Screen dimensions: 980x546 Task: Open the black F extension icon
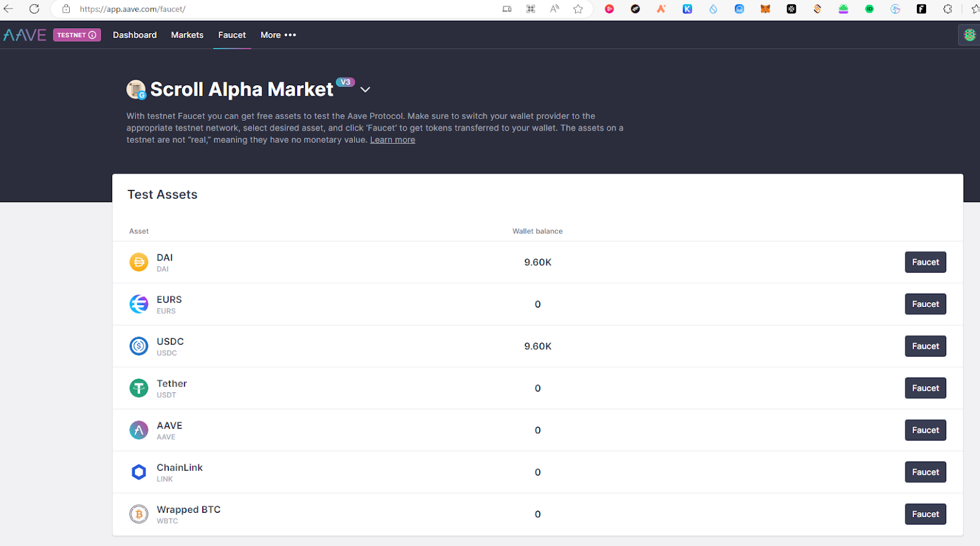(x=921, y=9)
